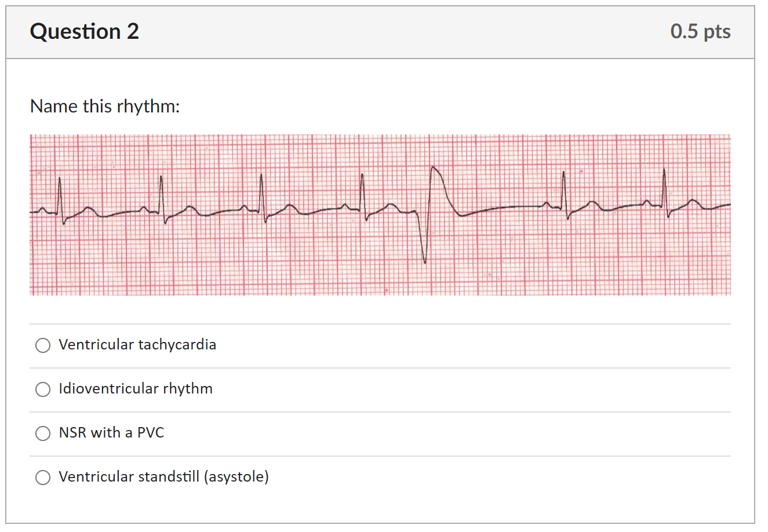Click the QRS spike just before the PVC
Image resolution: width=768 pixels, height=532 pixels.
coord(363,197)
